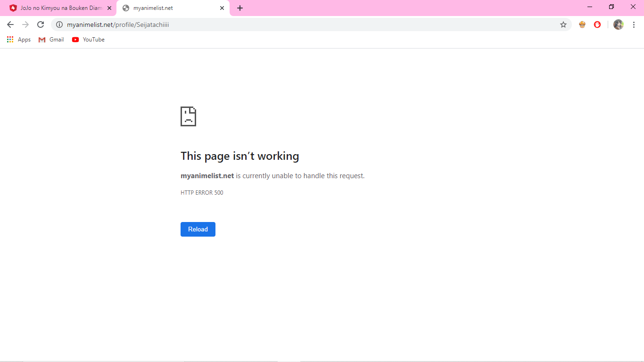Open a new tab with the plus button
This screenshot has height=362, width=644.
pyautogui.click(x=240, y=8)
